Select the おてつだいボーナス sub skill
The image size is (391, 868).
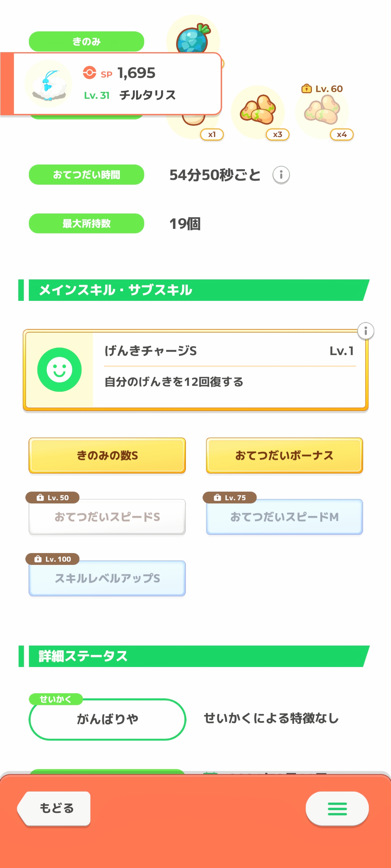[284, 455]
